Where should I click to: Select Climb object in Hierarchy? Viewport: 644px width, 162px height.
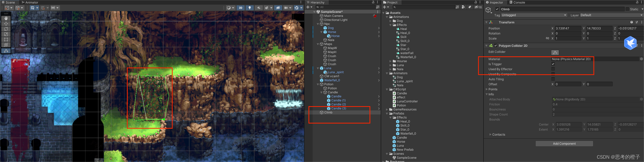coord(328,112)
